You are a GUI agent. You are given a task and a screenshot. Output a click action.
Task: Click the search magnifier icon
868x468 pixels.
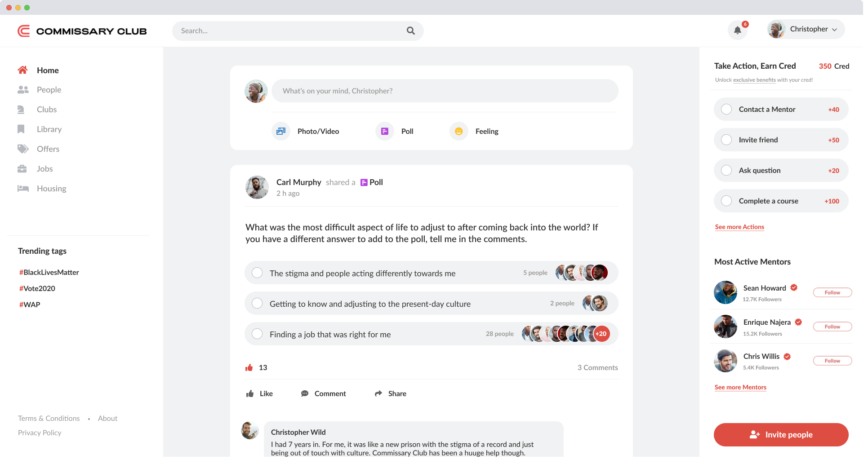(410, 31)
